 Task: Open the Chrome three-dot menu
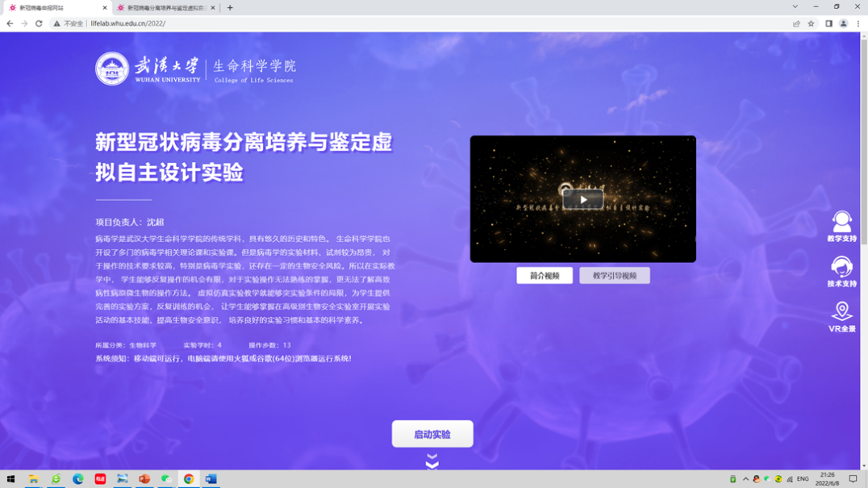858,23
